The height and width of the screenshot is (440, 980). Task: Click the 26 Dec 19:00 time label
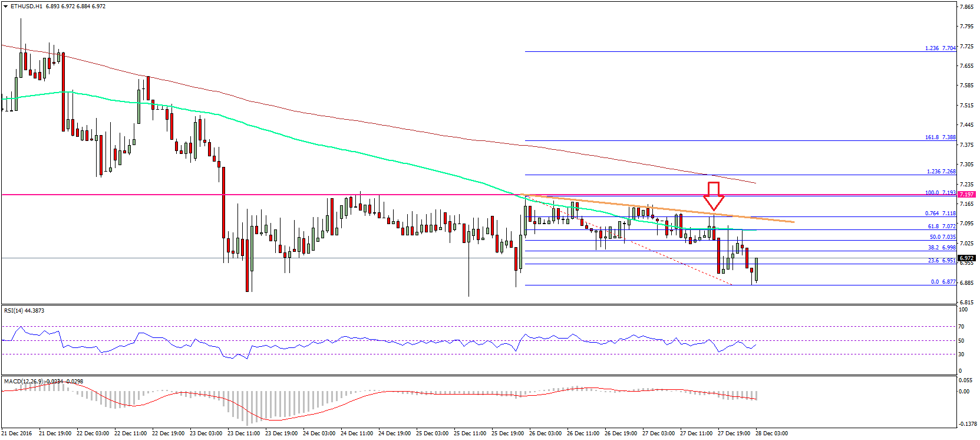pyautogui.click(x=621, y=434)
